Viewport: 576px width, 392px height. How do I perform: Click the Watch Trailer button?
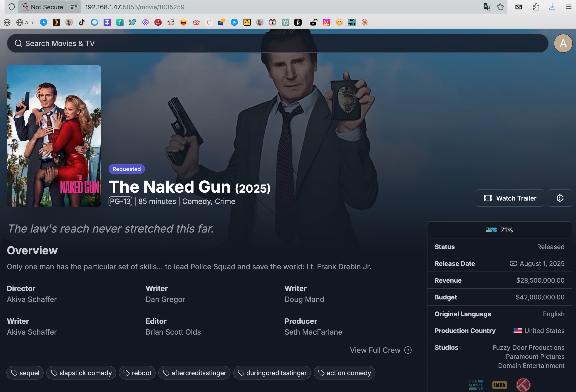coord(510,198)
